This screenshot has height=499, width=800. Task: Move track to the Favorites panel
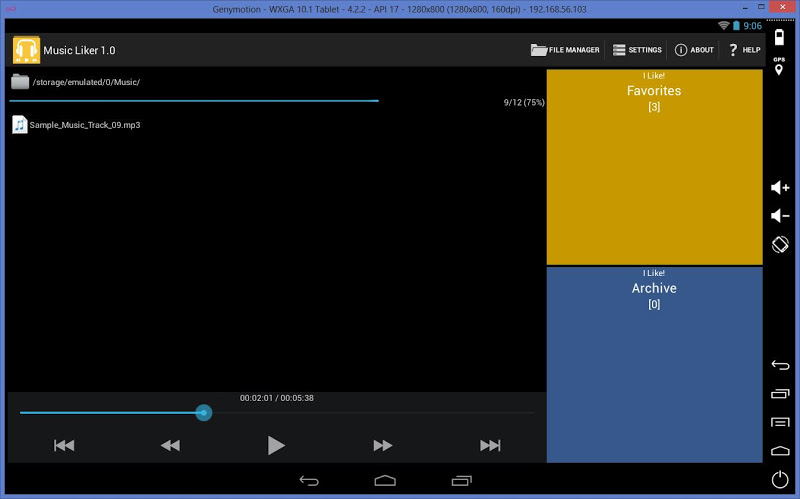pos(655,167)
